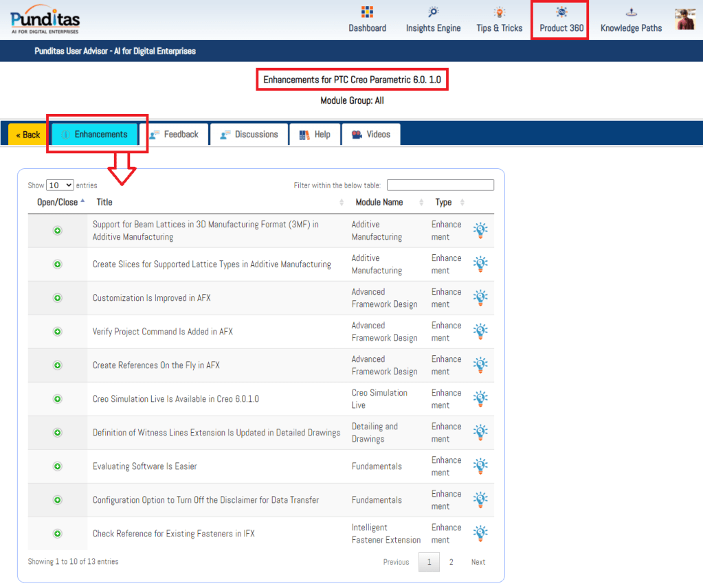Expand the Check Reference for Existing Fasteners row
Screen dimensions: 703x588
click(x=58, y=534)
